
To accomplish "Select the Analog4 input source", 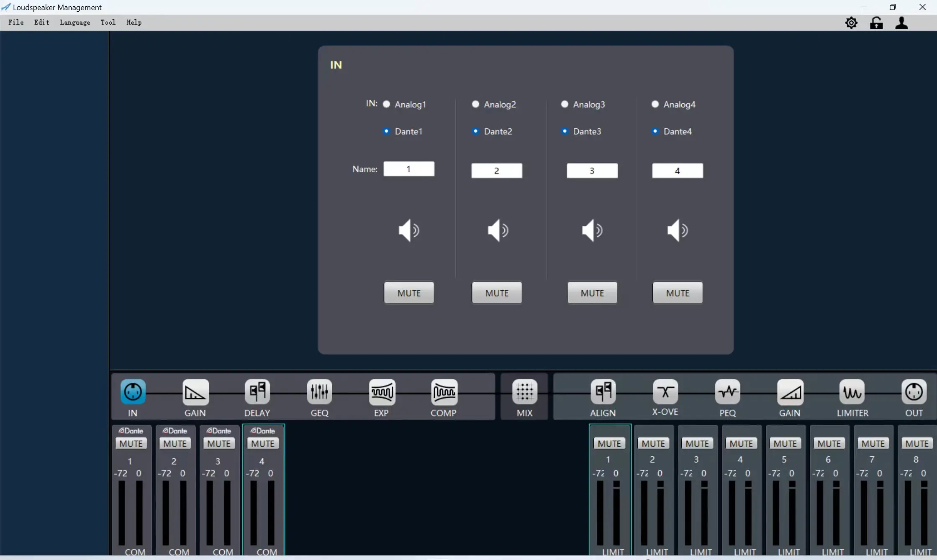I will click(x=655, y=104).
